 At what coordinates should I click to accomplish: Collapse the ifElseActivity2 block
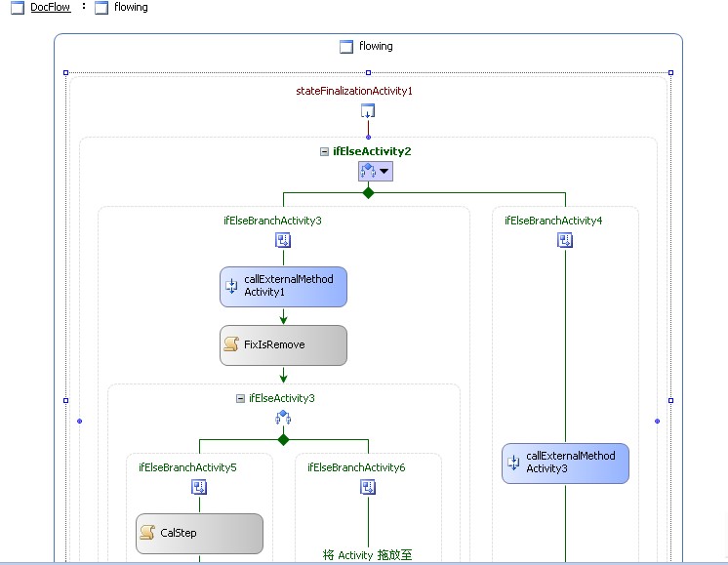coord(324,151)
